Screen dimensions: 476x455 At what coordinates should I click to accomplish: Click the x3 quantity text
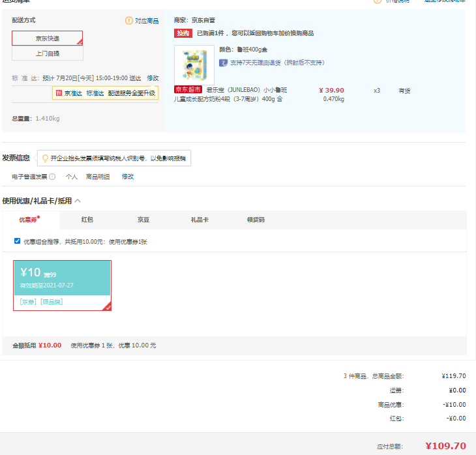[x=377, y=91]
